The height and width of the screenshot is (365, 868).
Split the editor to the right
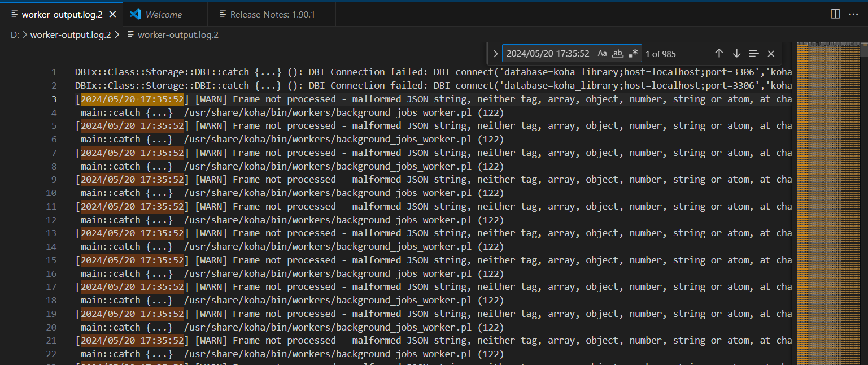835,14
